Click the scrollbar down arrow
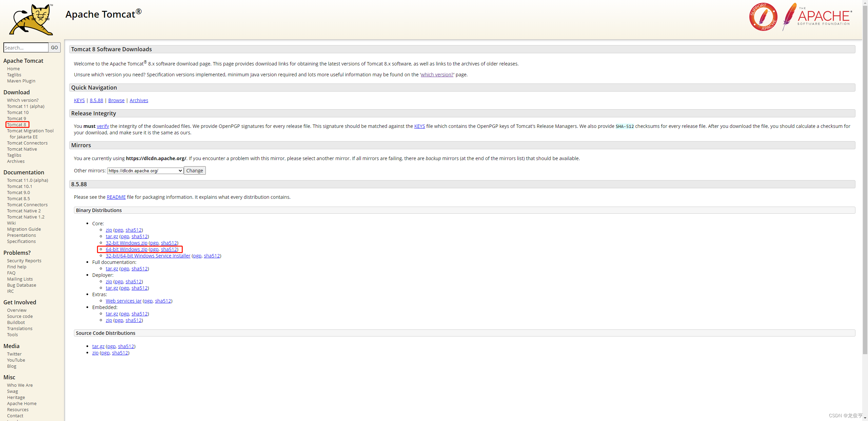 [865, 418]
